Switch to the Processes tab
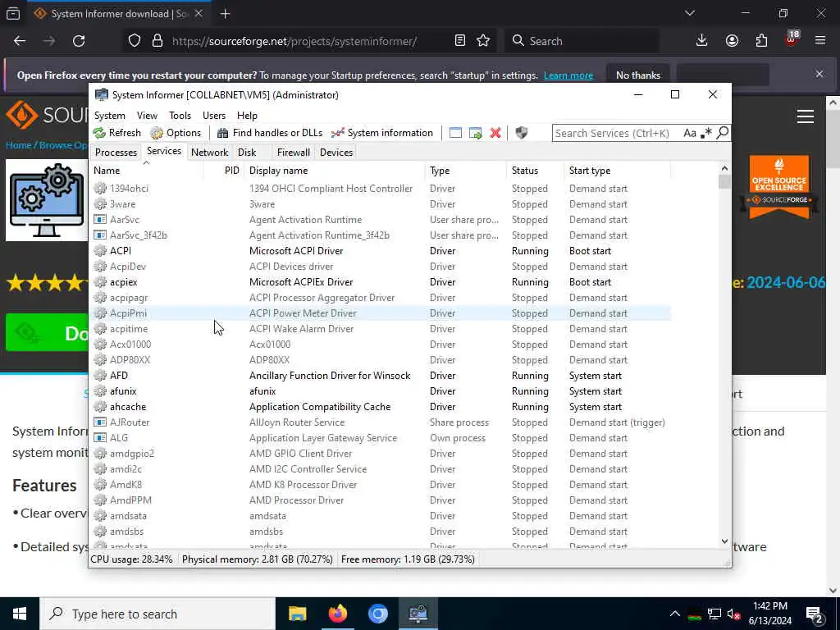The image size is (840, 630). tap(116, 152)
